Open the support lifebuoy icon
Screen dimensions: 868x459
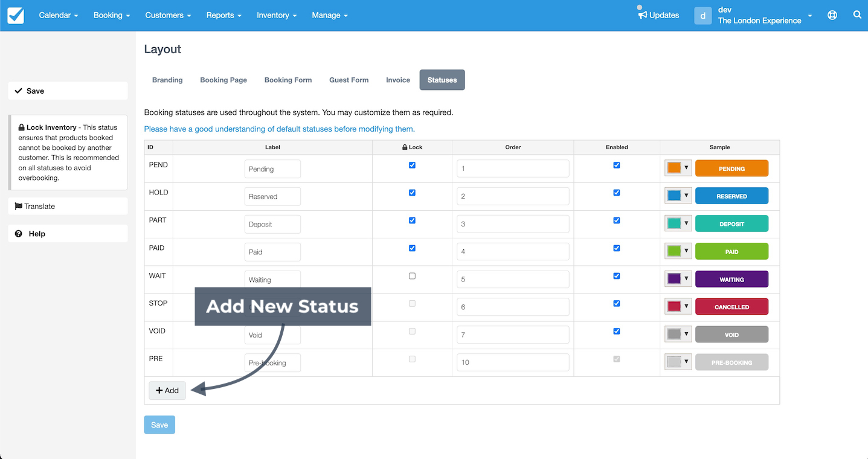coord(832,15)
